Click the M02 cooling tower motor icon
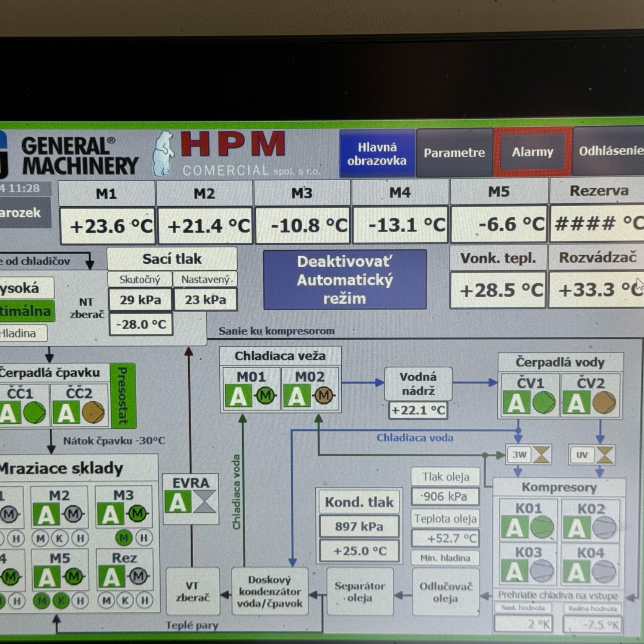Image resolution: width=644 pixels, height=644 pixels. (324, 395)
